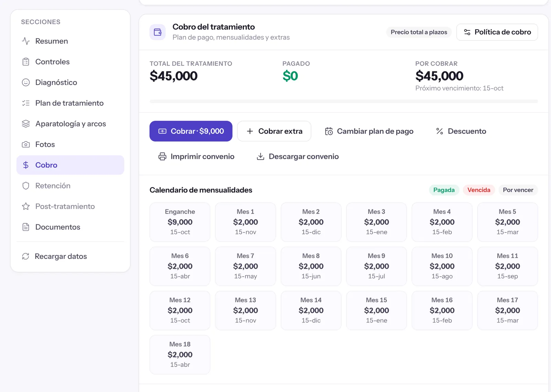Click the Cobro dollar sign icon
The width and height of the screenshot is (551, 392).
tap(26, 165)
